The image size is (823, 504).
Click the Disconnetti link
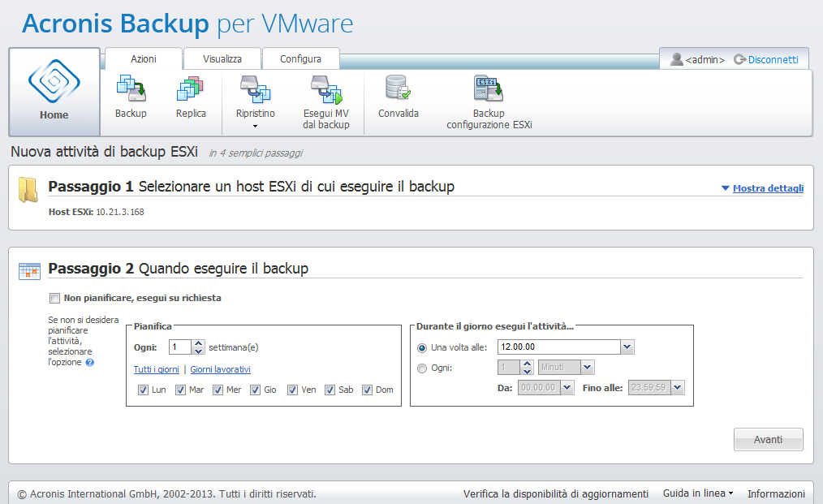click(x=773, y=60)
